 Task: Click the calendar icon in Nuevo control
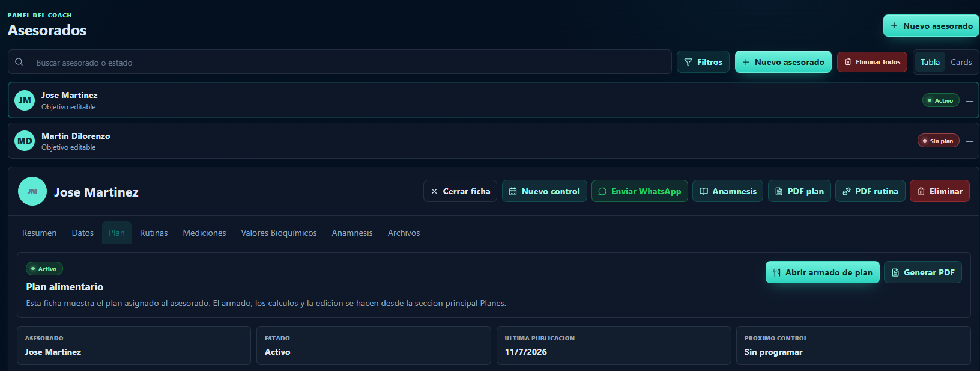coord(513,191)
